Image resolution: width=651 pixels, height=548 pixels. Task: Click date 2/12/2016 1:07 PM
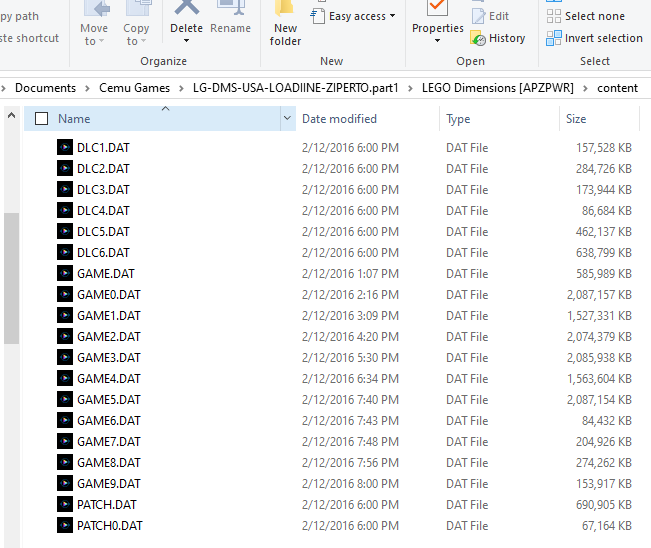click(x=350, y=273)
